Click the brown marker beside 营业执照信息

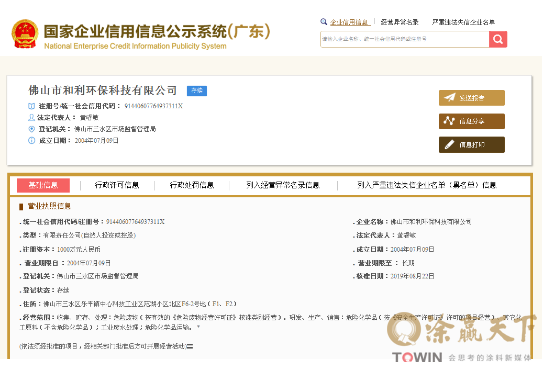pyautogui.click(x=21, y=206)
